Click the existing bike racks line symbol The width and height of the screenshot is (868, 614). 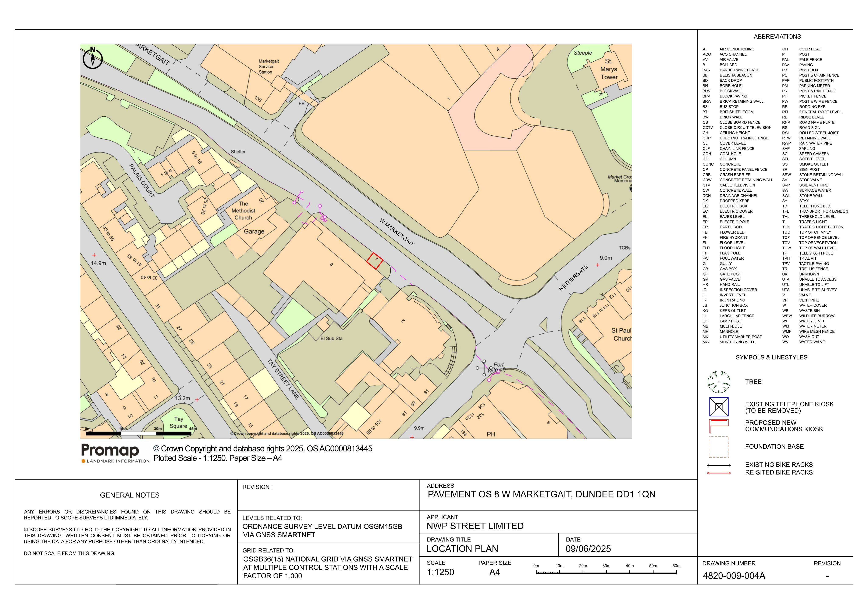[719, 465]
